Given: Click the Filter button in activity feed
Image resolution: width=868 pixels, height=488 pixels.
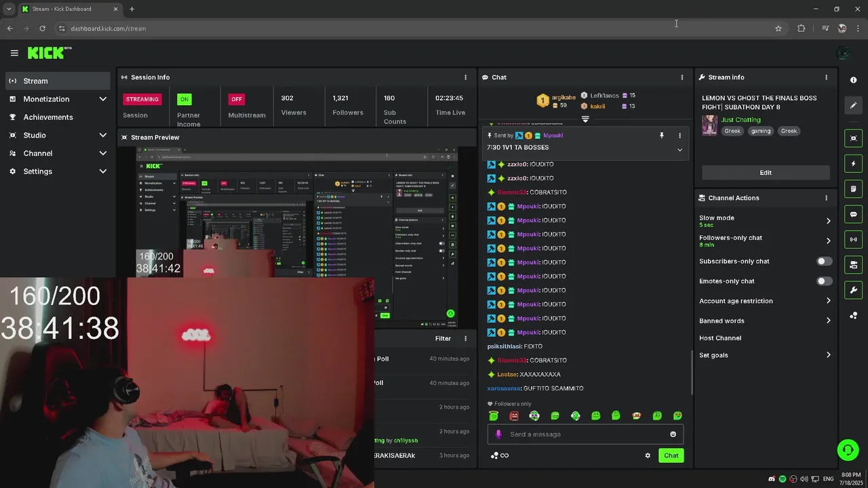Looking at the screenshot, I should click(x=443, y=338).
